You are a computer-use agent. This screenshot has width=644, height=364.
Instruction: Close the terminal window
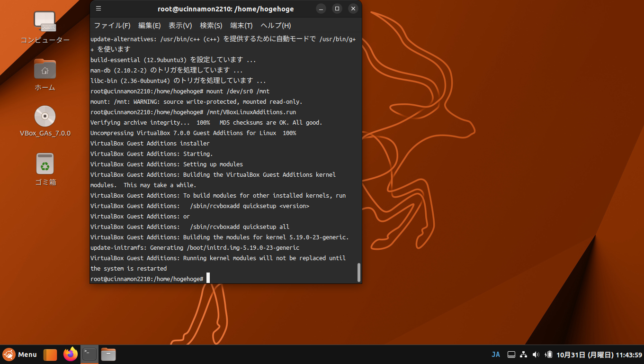(353, 9)
